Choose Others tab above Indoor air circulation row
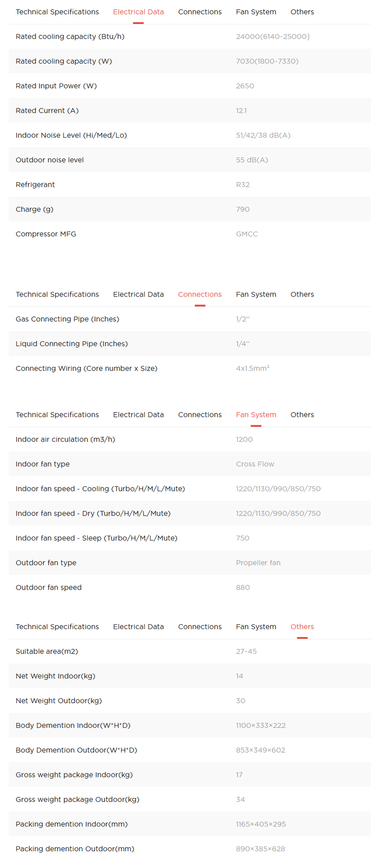371x868 pixels. 302,414
